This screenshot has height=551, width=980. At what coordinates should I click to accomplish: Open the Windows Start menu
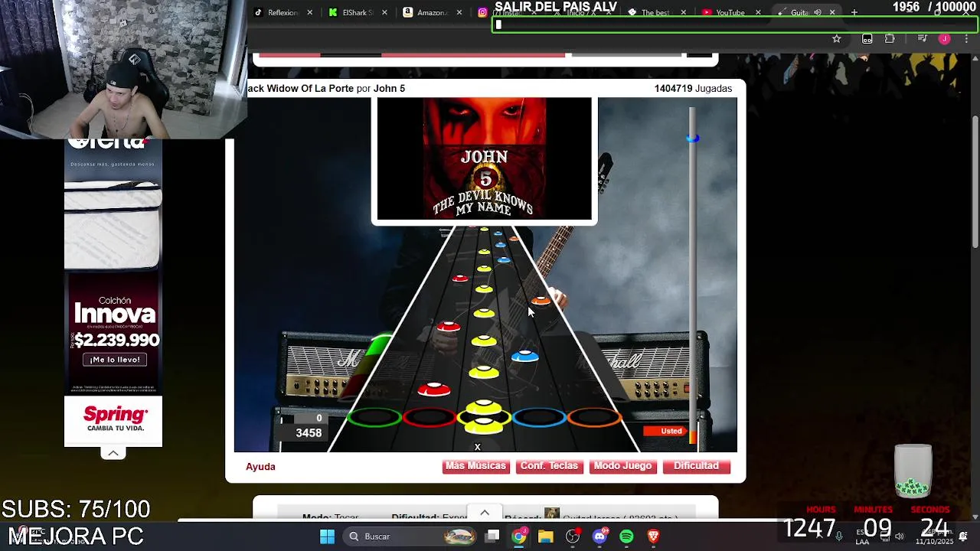[327, 536]
